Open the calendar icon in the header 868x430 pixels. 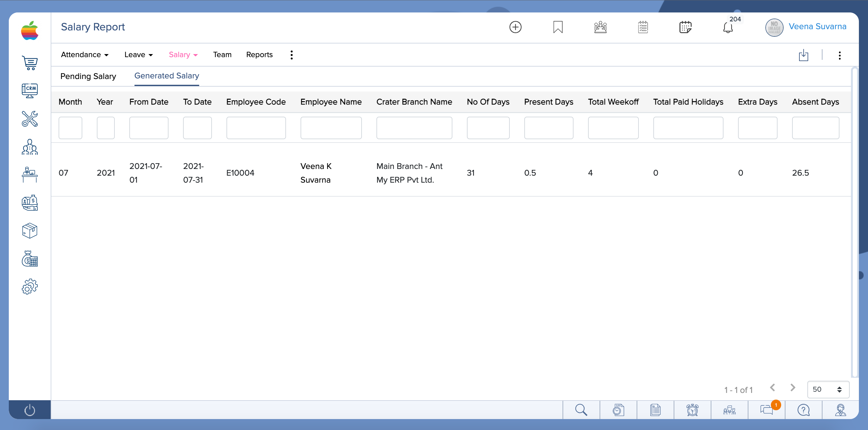pyautogui.click(x=686, y=27)
